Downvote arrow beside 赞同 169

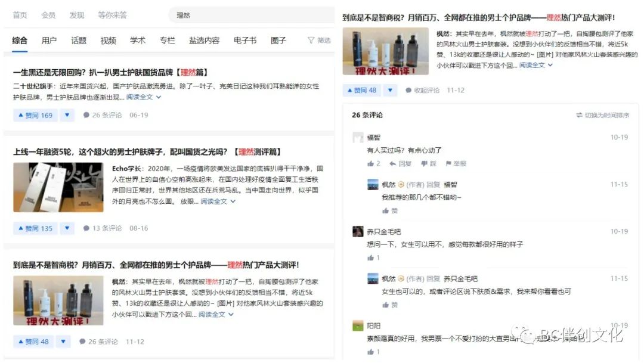click(x=67, y=116)
